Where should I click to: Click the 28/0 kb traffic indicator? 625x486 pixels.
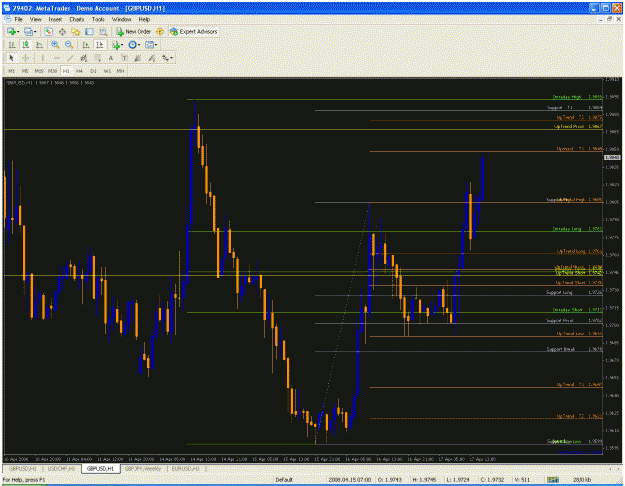pyautogui.click(x=582, y=480)
